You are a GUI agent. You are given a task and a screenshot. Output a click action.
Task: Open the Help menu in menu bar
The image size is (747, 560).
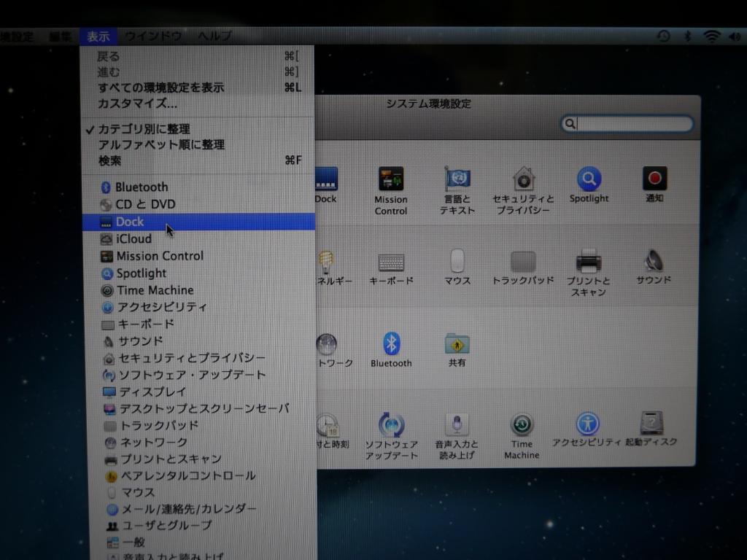(214, 36)
